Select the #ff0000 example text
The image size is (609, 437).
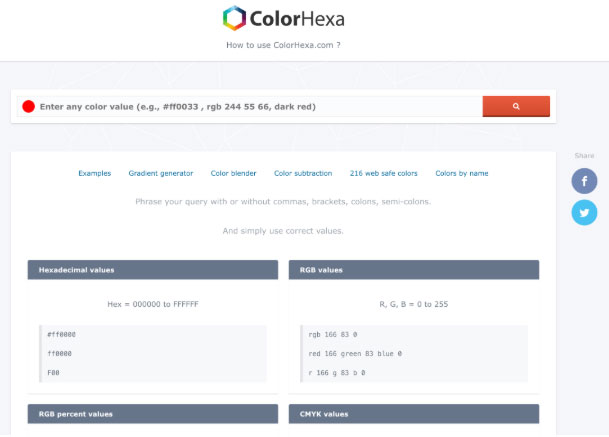(61, 334)
